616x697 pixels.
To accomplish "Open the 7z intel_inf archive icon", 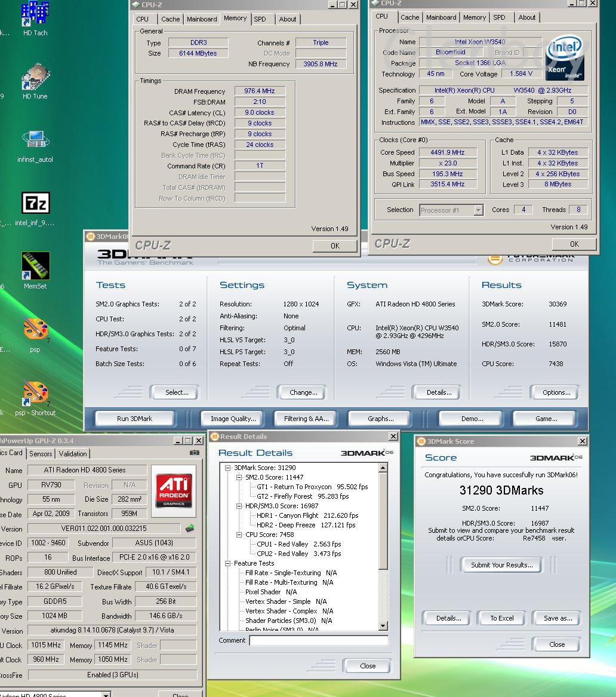I will click(35, 204).
